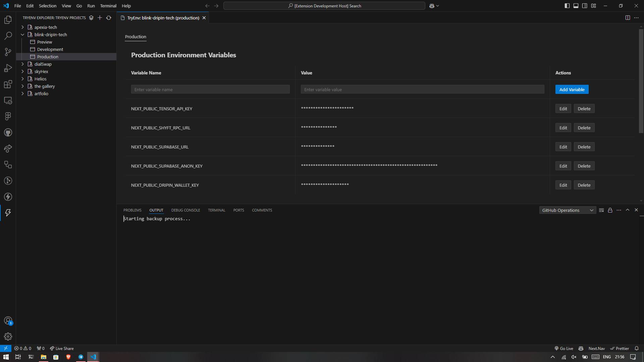Delete NEXT_PUBLIC_SUPABASE_ANON_KEY variable
644x362 pixels.
click(x=584, y=166)
